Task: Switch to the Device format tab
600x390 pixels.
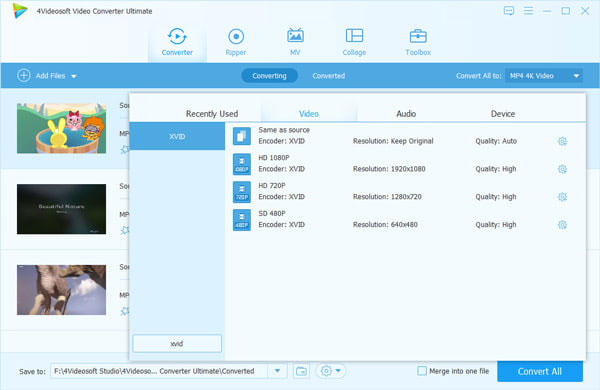Action: pyautogui.click(x=503, y=114)
